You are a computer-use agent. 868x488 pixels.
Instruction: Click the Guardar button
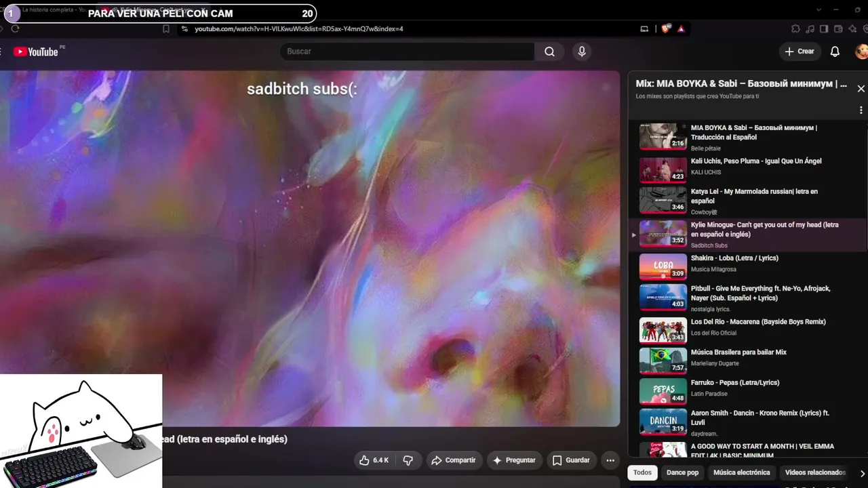click(x=571, y=460)
